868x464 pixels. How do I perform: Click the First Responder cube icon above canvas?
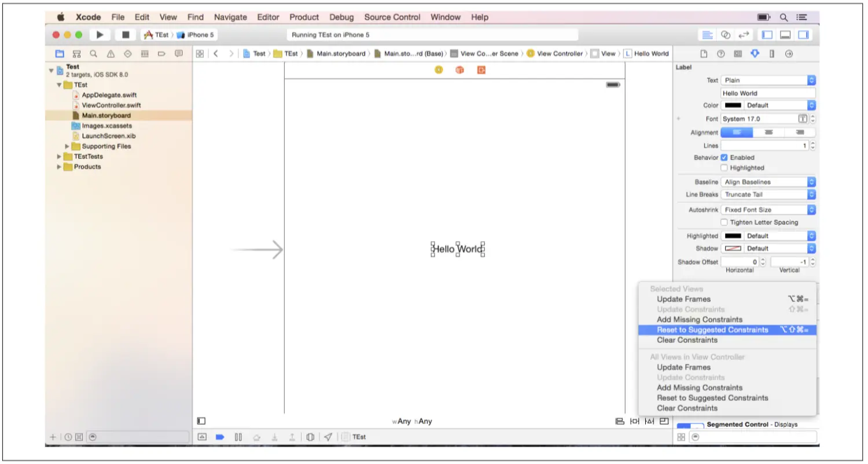[x=459, y=70]
